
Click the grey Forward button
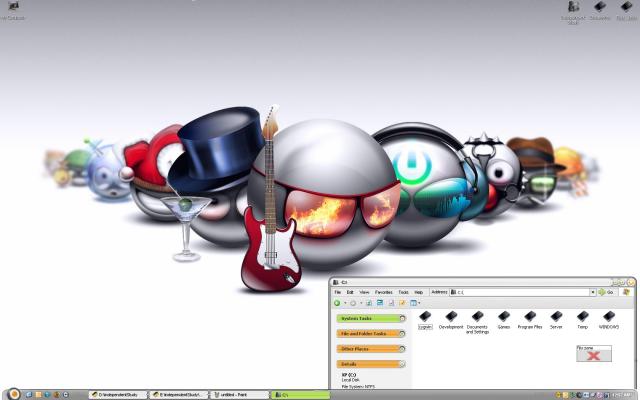[353, 303]
